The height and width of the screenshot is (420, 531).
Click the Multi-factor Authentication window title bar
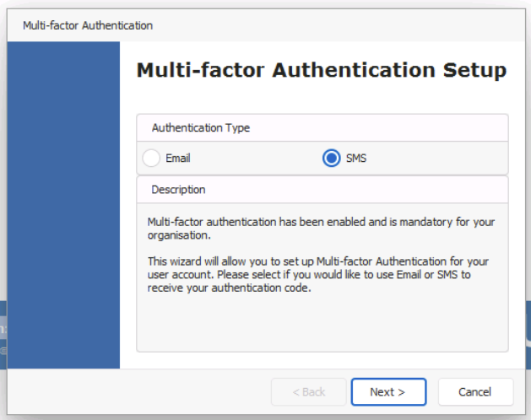pos(266,25)
